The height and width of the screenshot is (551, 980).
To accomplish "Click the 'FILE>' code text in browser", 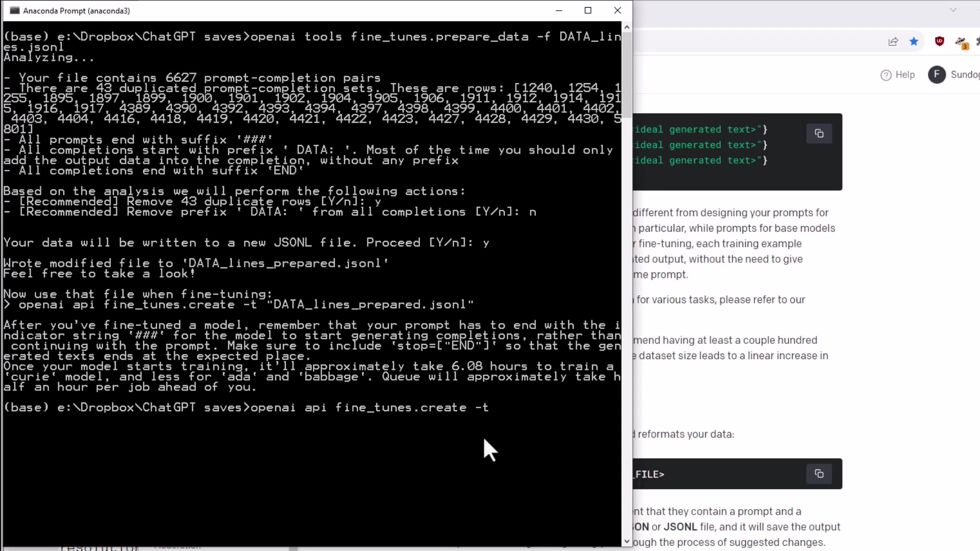I will (650, 474).
